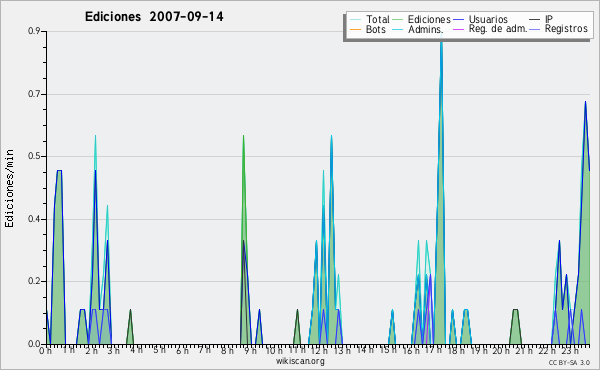Click the magenta Reg. de adm. legend swatch
This screenshot has height=370, width=600.
458,29
